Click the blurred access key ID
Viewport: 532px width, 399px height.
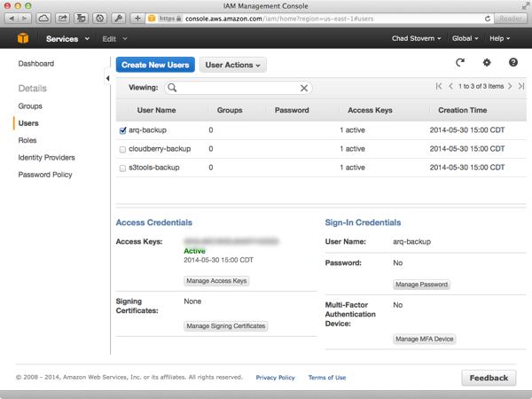coord(231,241)
